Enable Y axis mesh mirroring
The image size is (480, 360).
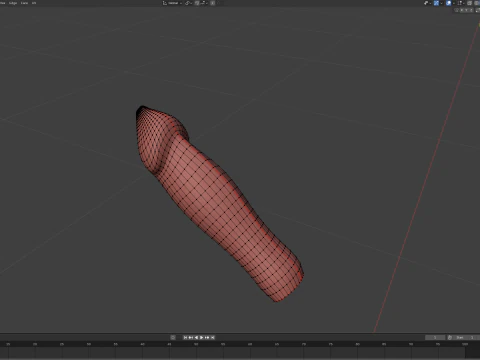coord(466,10)
